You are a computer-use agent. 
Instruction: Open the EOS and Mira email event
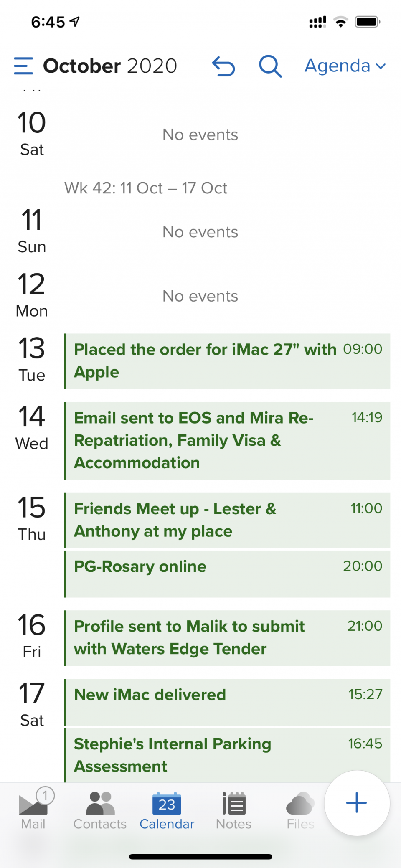[x=228, y=441]
